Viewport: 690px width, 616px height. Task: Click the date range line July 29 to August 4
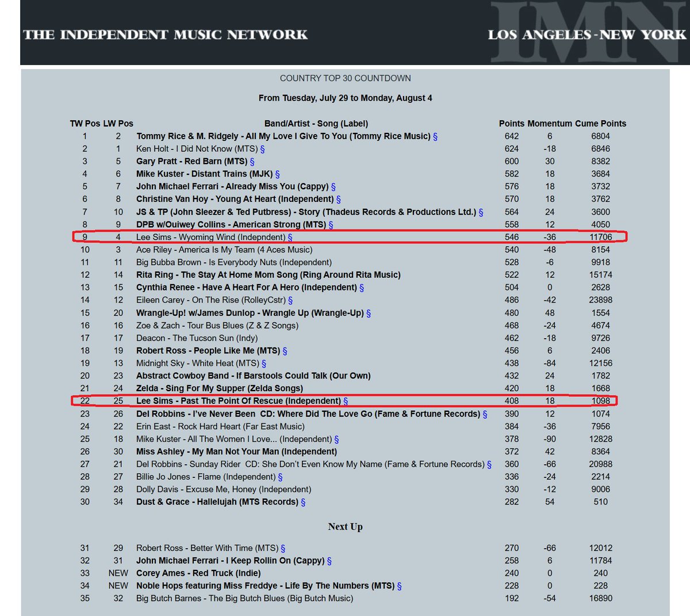coord(346,98)
